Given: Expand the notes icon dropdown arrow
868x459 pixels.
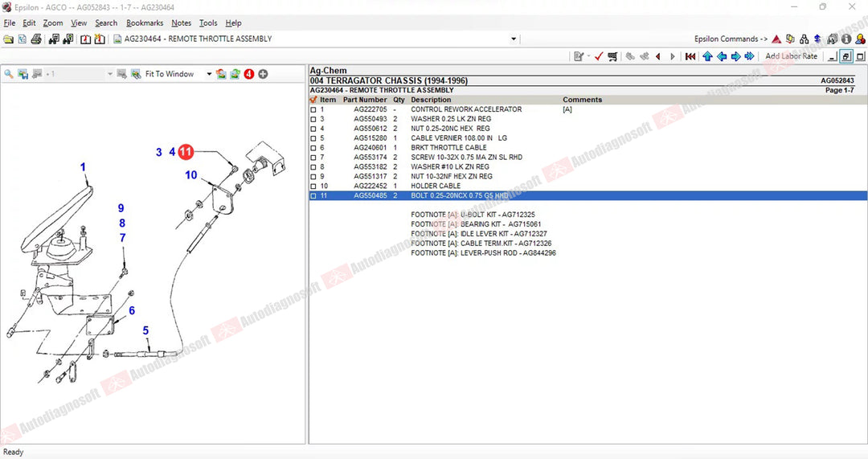Looking at the screenshot, I should [x=588, y=56].
